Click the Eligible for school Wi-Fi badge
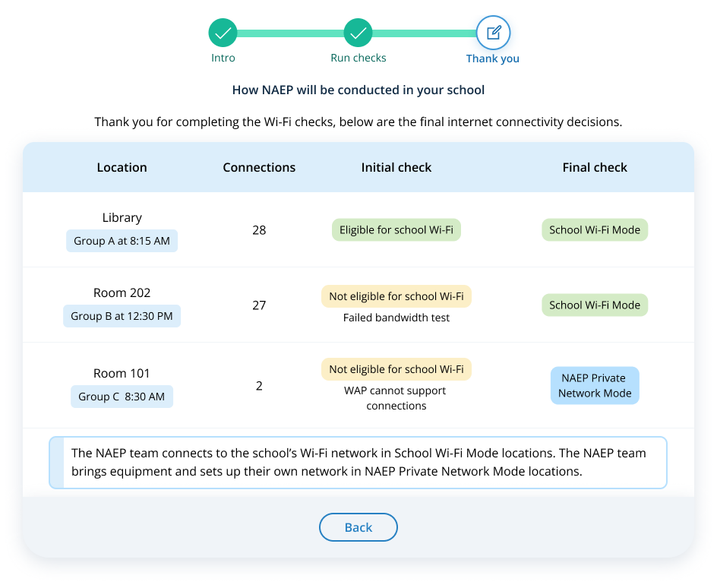This screenshot has height=588, width=717. pyautogui.click(x=396, y=230)
